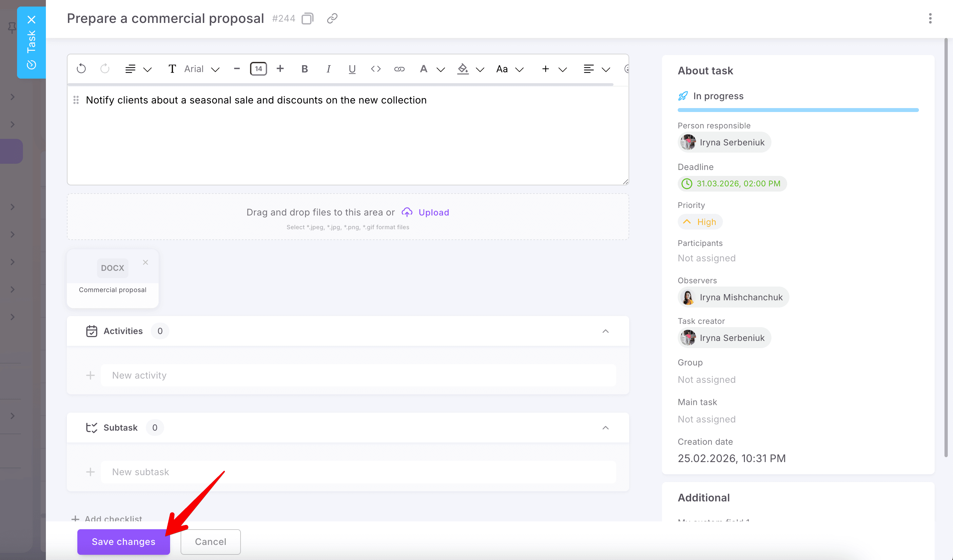Open the three-dot options menu
This screenshot has width=953, height=560.
click(930, 18)
